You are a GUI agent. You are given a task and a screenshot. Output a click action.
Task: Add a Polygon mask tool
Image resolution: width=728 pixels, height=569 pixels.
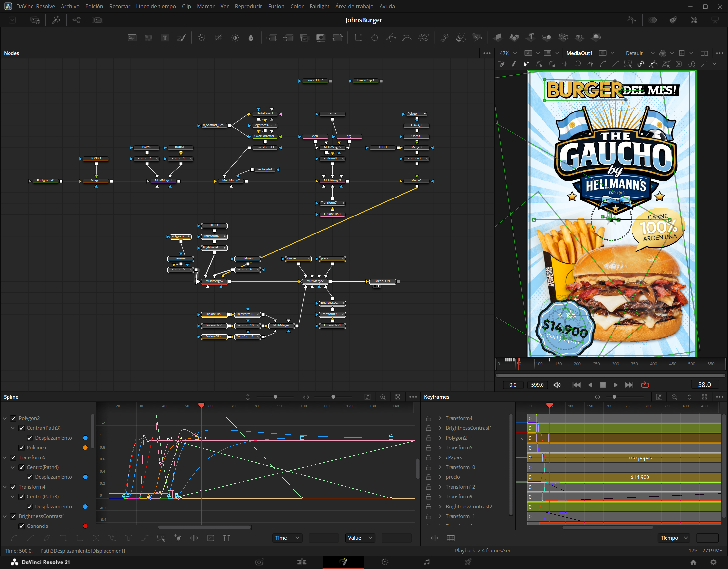pyautogui.click(x=391, y=38)
